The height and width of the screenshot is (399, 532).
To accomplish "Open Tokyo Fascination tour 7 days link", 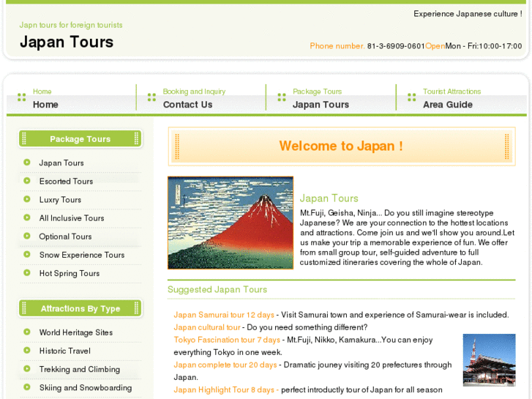I will pyautogui.click(x=227, y=340).
